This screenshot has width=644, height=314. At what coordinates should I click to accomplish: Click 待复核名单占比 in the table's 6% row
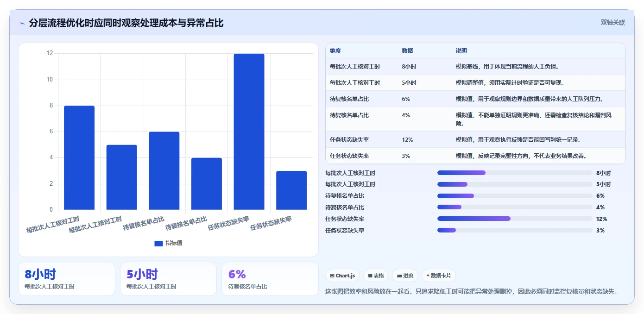coord(349,99)
